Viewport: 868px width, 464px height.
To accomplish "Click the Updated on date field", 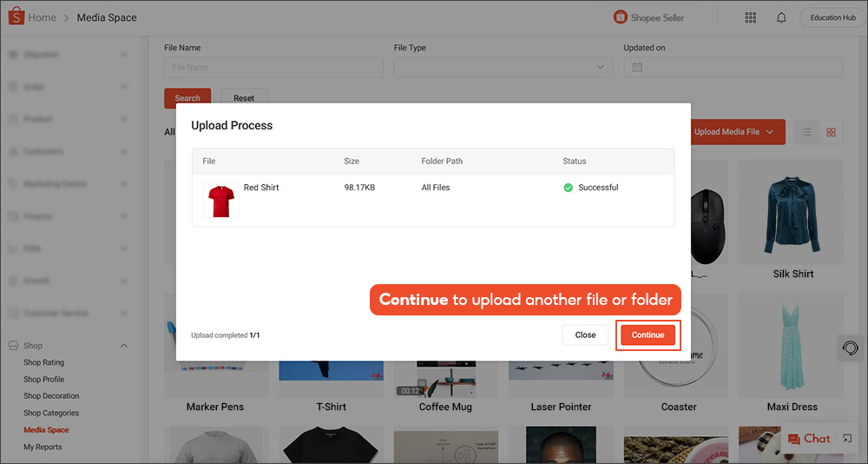I will tap(733, 67).
